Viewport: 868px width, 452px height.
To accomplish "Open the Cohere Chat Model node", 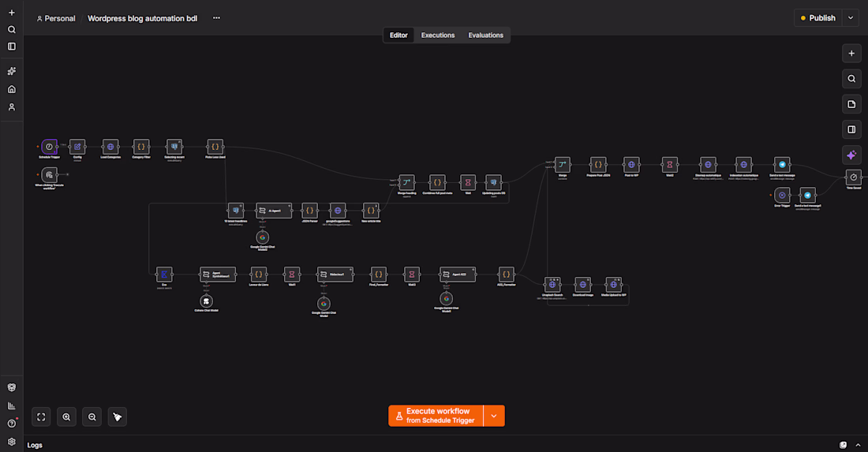I will [x=207, y=301].
